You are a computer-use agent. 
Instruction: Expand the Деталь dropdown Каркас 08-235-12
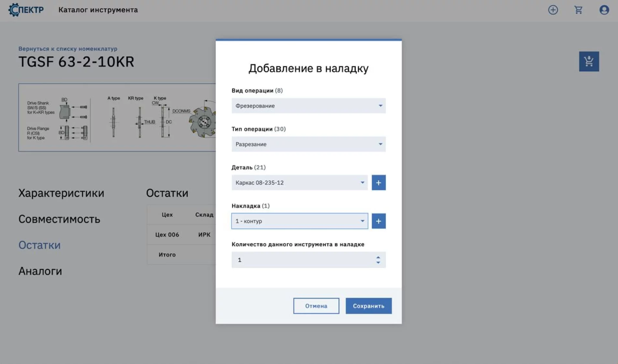pos(299,183)
